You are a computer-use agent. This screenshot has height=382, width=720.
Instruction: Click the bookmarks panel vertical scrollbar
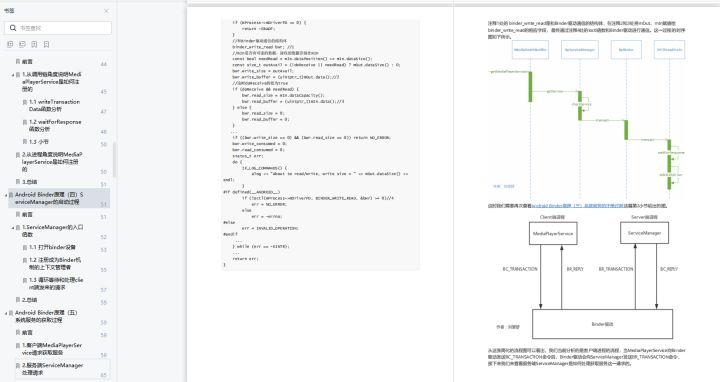[114, 159]
